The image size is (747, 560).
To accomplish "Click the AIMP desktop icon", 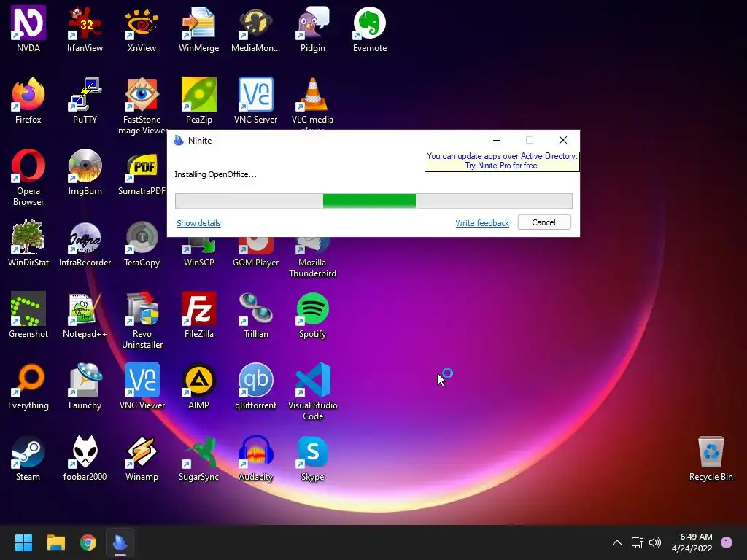I will 198,380.
